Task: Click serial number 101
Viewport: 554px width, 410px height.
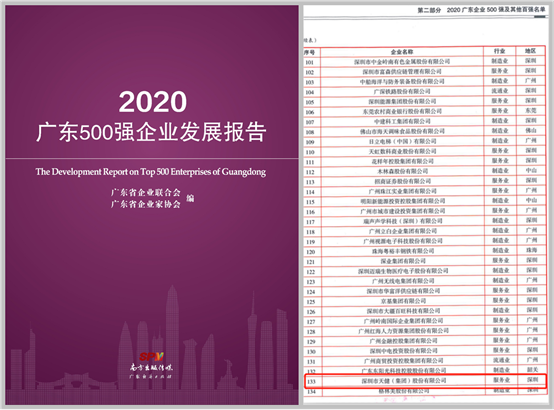Action: [309, 63]
